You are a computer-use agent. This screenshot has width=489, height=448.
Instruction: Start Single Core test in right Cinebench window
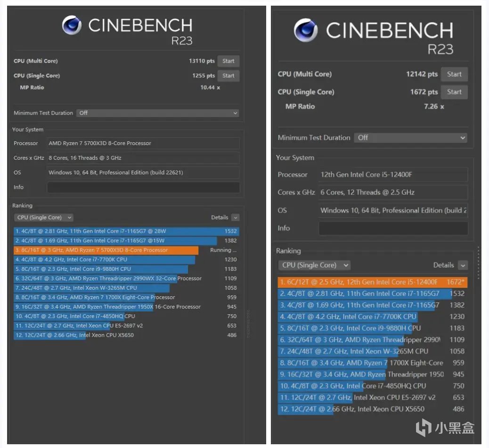point(454,92)
